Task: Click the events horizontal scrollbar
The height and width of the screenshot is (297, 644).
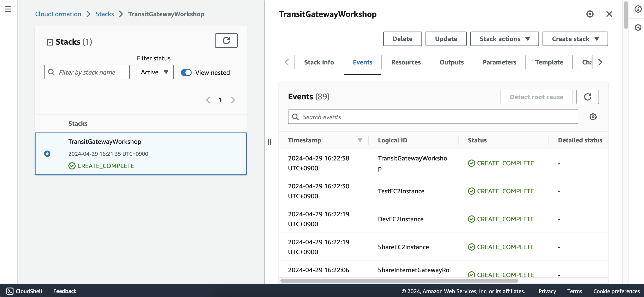Action: pyautogui.click(x=399, y=281)
